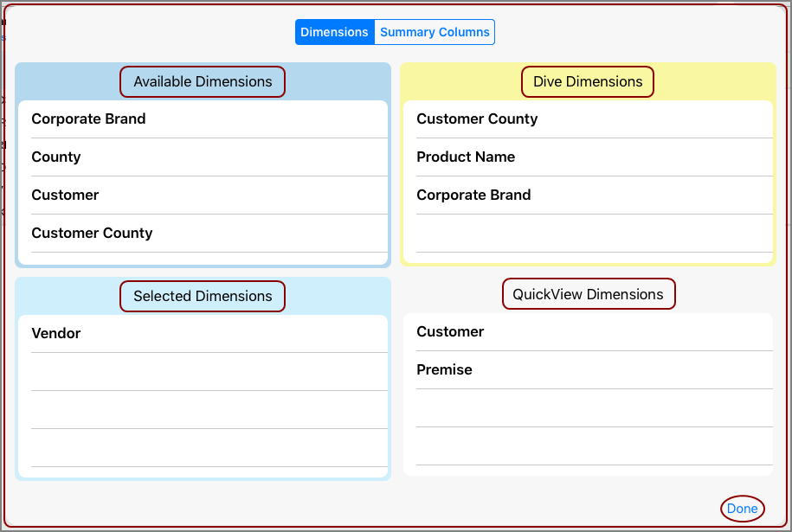Viewport: 792px width, 532px height.
Task: Select County in the Available Dimensions list
Action: 55,157
